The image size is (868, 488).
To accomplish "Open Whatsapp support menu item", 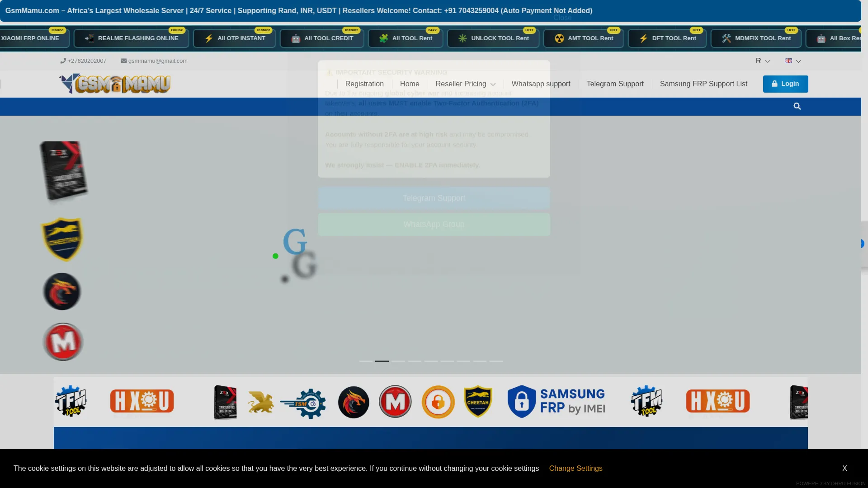I will click(x=541, y=84).
